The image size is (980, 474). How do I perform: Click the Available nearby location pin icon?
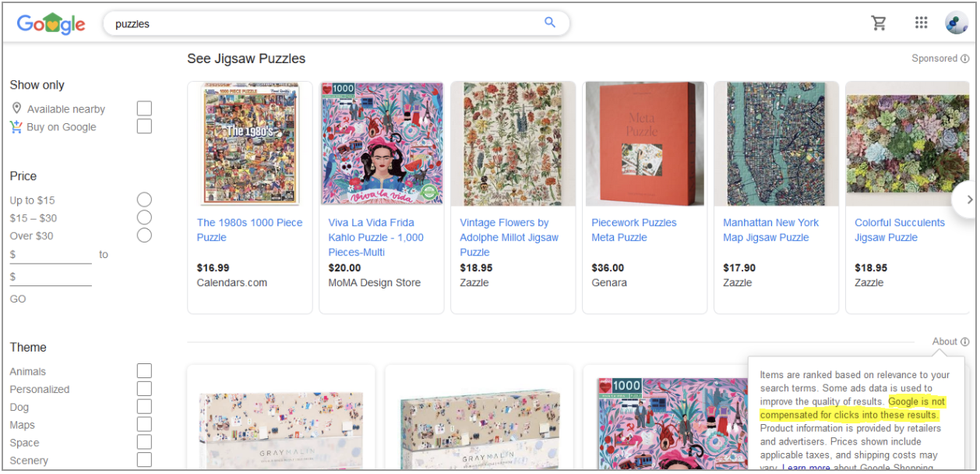tap(16, 108)
